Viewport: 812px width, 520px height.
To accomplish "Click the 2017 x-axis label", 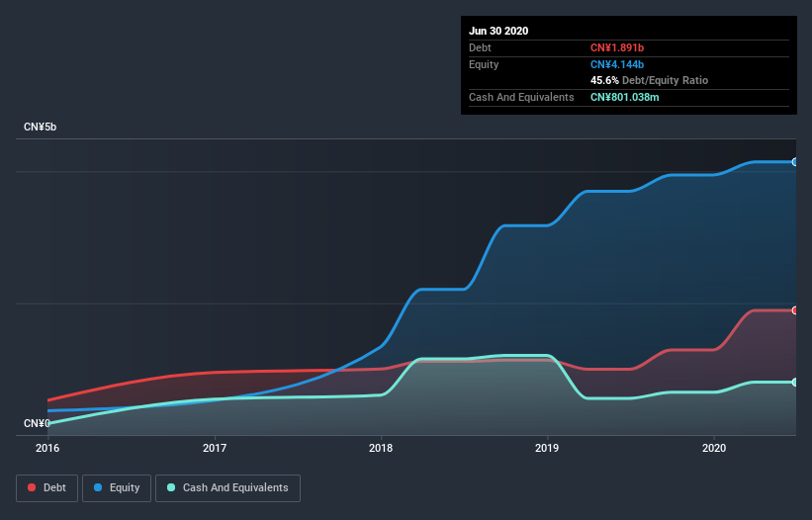I will 215,448.
